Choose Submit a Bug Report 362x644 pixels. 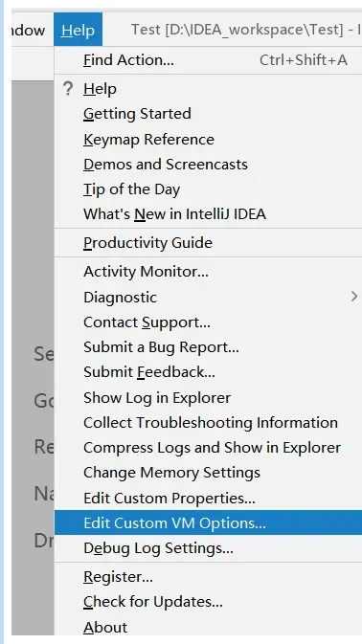(x=209, y=347)
